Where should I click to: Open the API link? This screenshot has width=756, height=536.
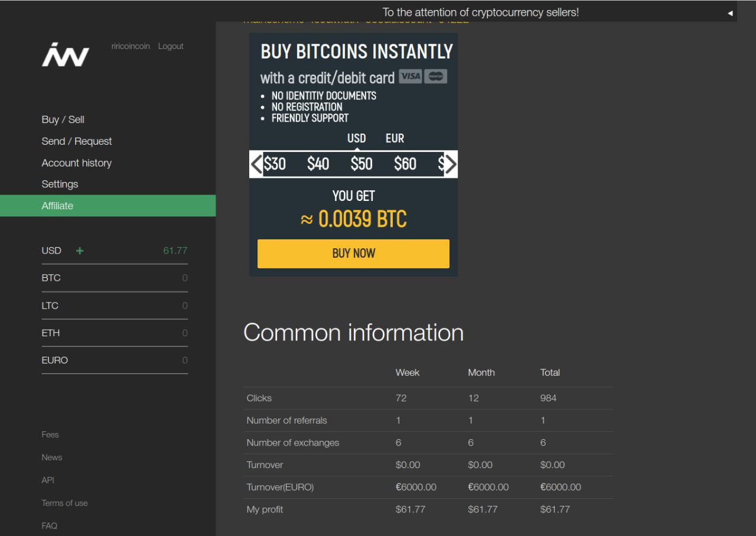[x=48, y=480]
